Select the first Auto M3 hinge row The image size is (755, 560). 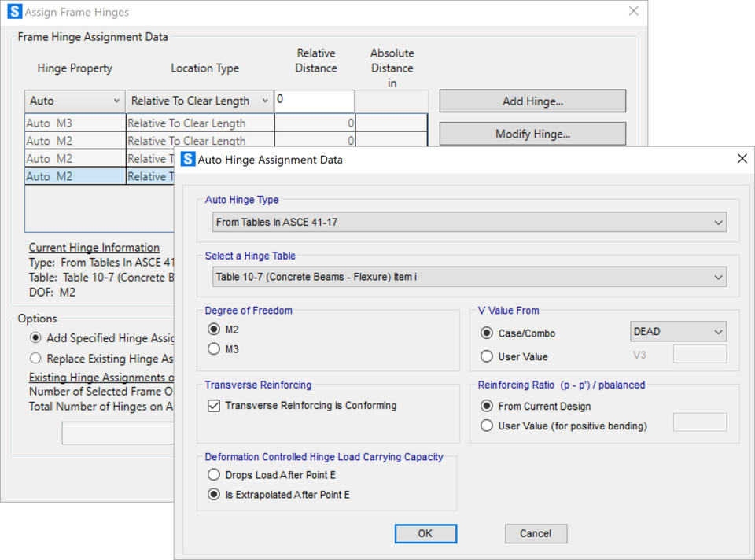point(75,123)
